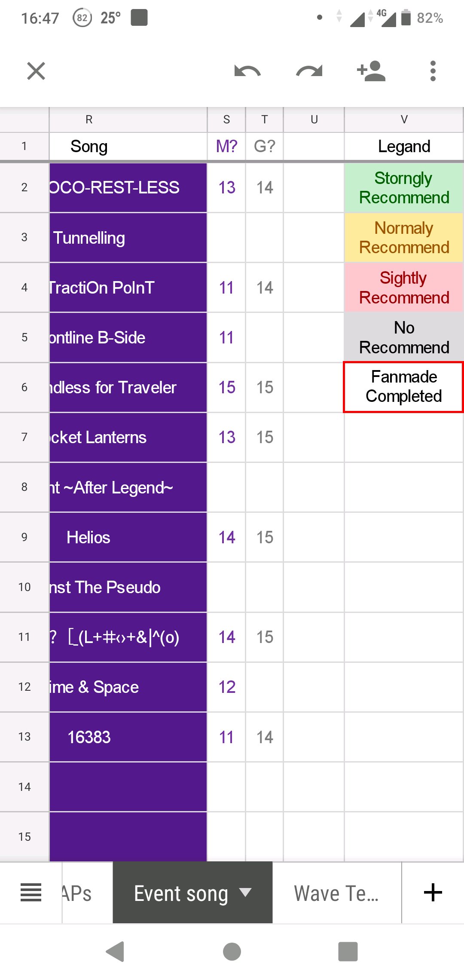Select the green Stongly Recommend legend cell
Viewport: 464px width, 980px height.
point(404,188)
